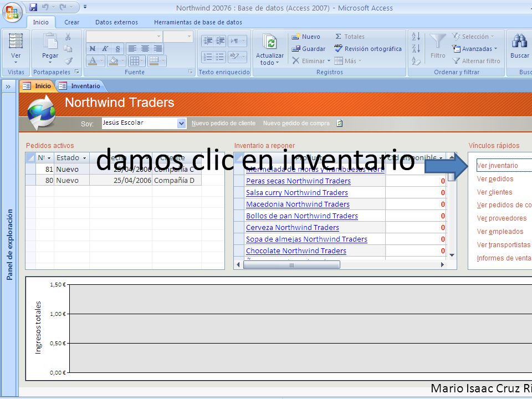Screen dimensions: 532x399
Task: Click Nuevo pedido de compra link
Action: click(x=296, y=123)
